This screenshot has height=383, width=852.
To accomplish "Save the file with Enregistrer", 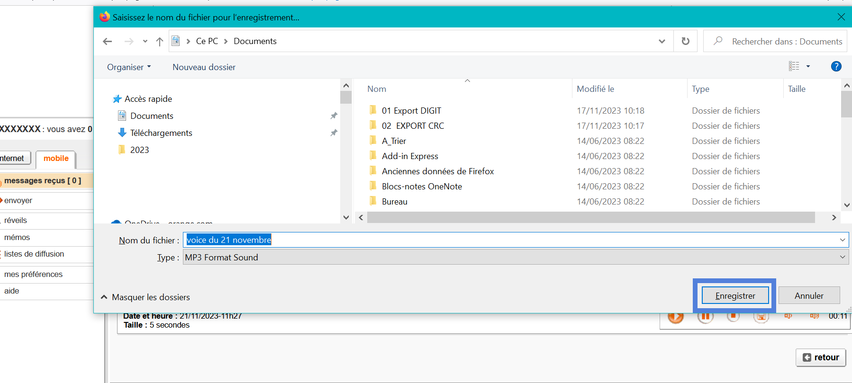I will coord(735,296).
